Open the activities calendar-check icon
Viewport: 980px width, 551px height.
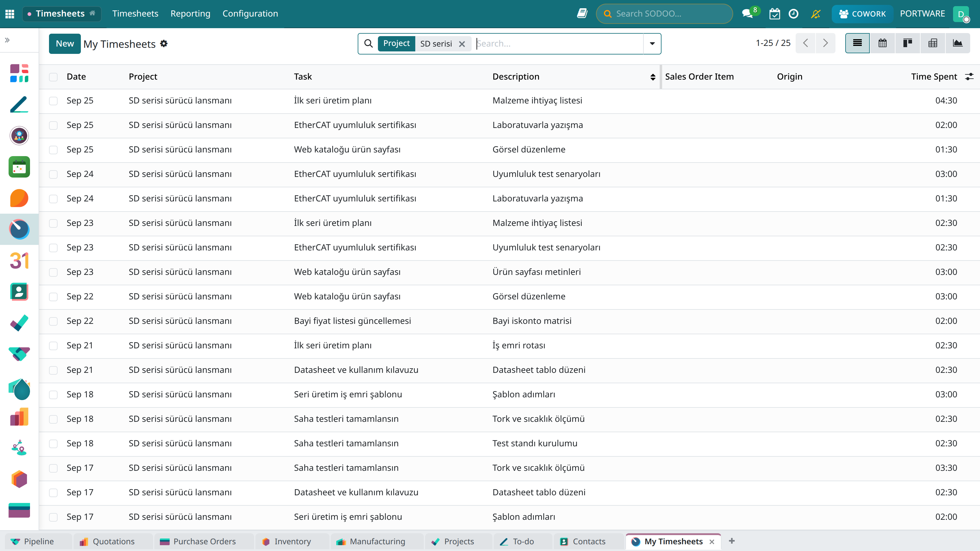coord(775,14)
